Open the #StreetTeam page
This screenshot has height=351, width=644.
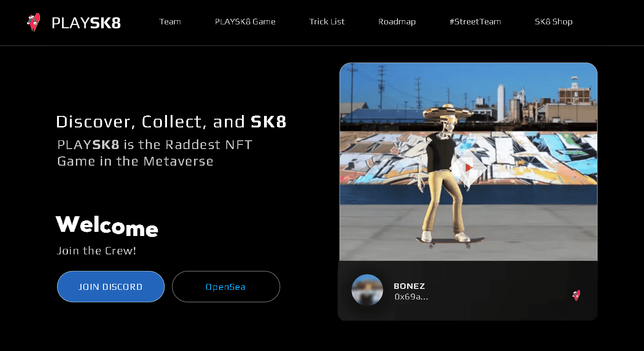tap(475, 22)
